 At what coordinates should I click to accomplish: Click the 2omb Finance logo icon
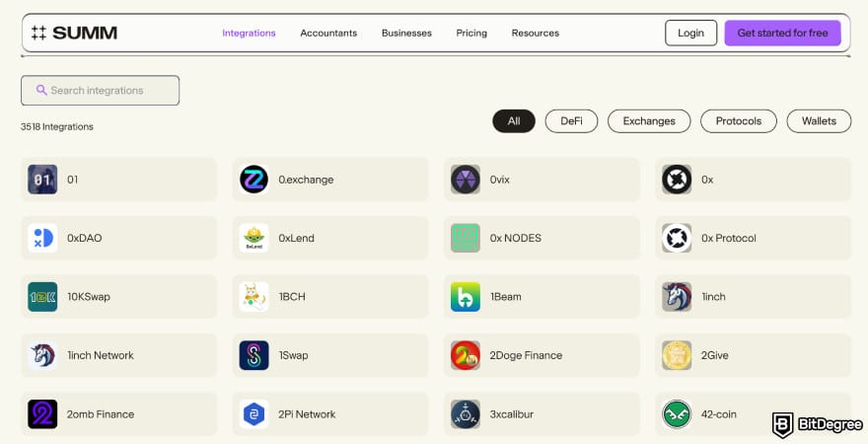(x=42, y=414)
